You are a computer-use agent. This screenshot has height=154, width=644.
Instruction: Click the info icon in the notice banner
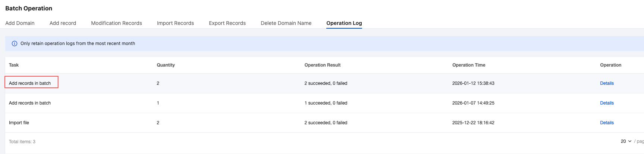click(15, 44)
